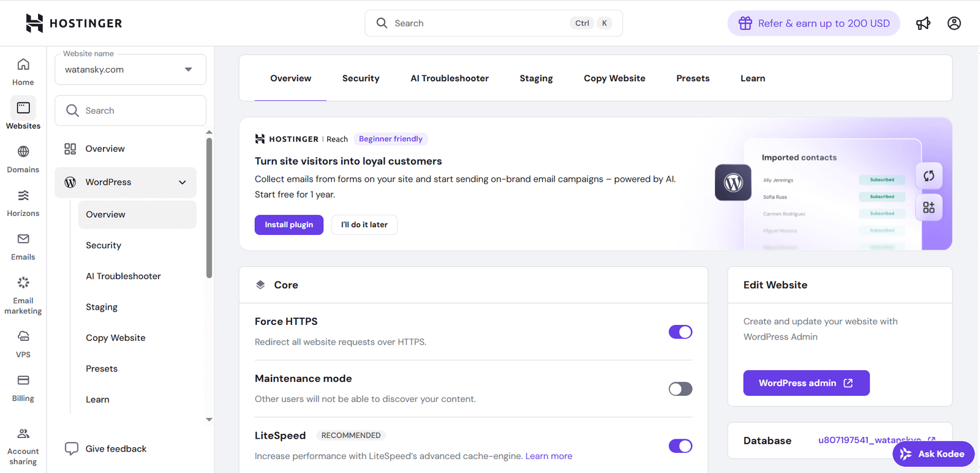Open the AI Troubleshooter tab
980x473 pixels.
(450, 78)
